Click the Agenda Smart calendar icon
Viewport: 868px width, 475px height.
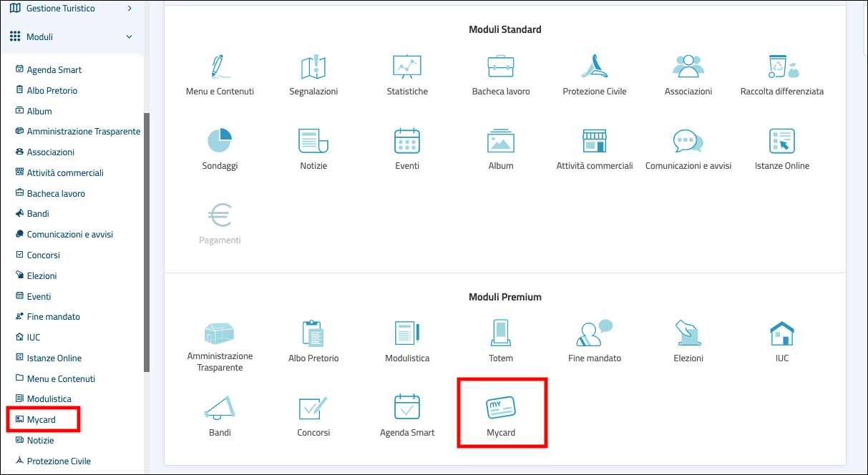click(407, 408)
